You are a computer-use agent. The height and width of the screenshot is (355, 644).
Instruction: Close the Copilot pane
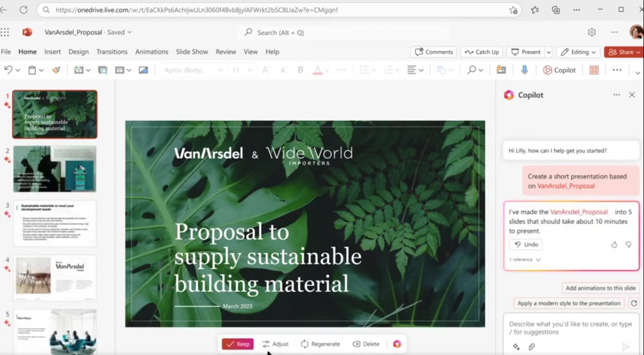[x=632, y=95]
